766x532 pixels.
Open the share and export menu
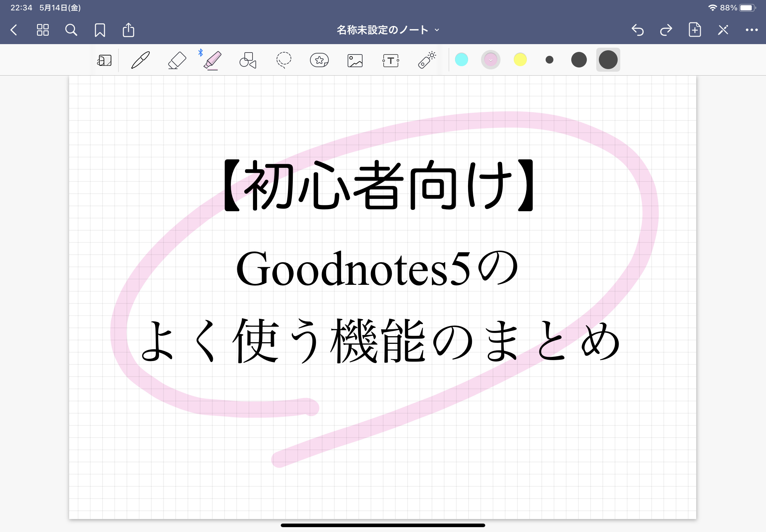click(x=129, y=30)
